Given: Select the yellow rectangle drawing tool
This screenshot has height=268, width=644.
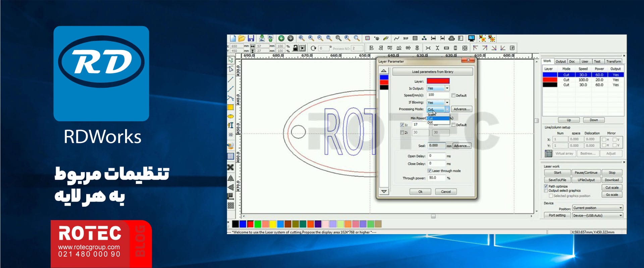Looking at the screenshot, I should point(230,107).
